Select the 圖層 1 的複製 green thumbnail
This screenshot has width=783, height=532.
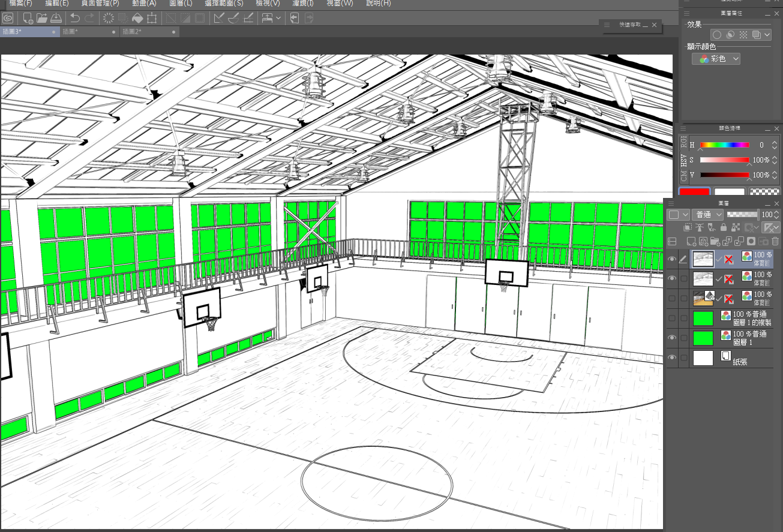703,318
